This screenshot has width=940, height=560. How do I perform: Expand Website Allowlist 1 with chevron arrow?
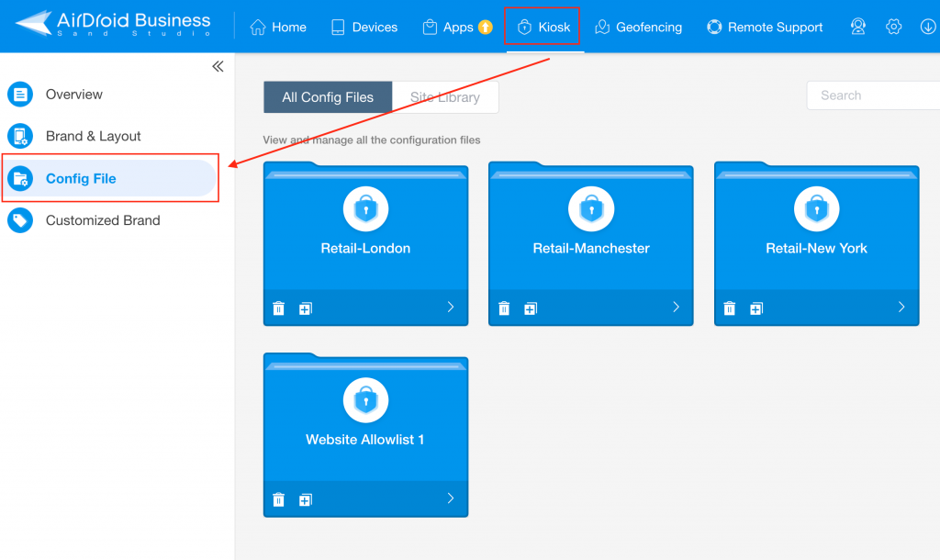point(451,498)
